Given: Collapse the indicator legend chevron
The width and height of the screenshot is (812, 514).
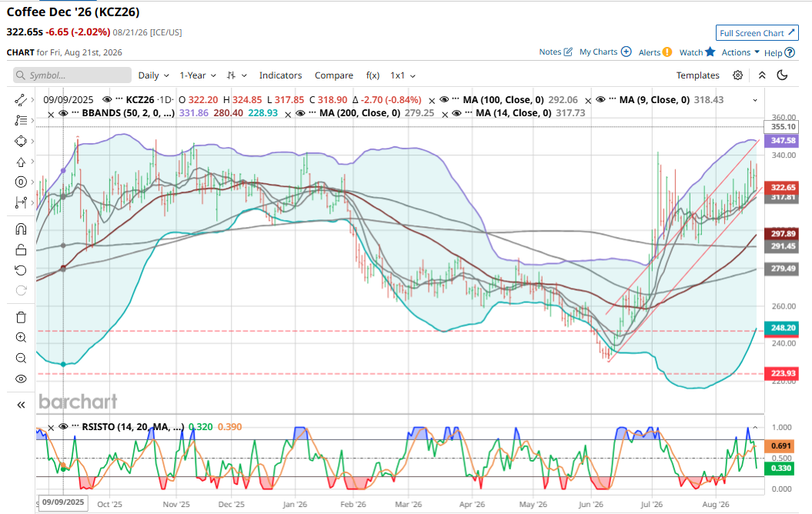Looking at the screenshot, I should pos(754,101).
